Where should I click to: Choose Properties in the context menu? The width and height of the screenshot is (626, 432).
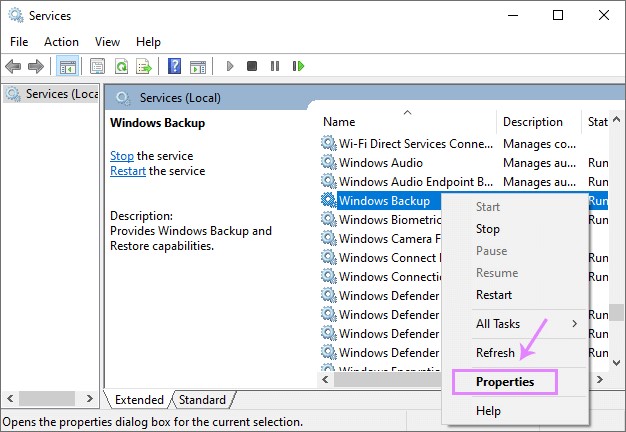tap(504, 382)
